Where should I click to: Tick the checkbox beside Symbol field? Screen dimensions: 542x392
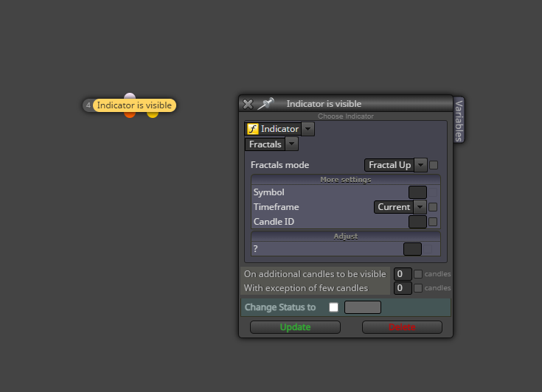click(x=433, y=192)
